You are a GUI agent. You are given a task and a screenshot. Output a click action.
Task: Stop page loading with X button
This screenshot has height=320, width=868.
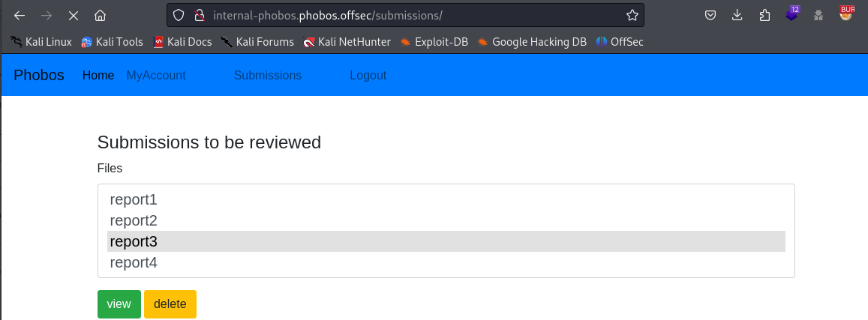[73, 15]
